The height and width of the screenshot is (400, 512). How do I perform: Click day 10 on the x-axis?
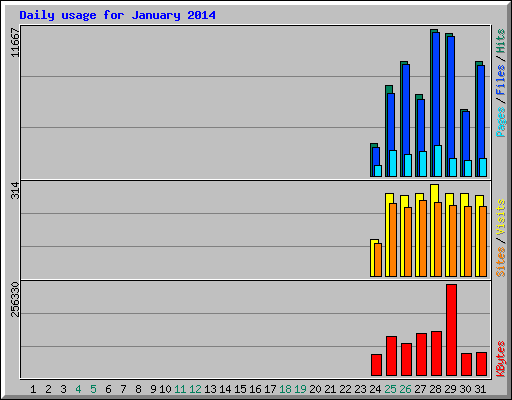165,389
